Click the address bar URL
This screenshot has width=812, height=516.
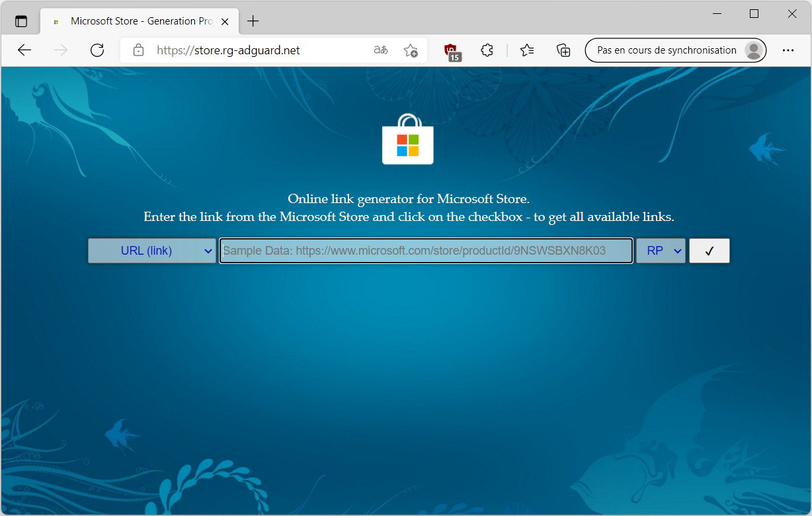coord(228,50)
